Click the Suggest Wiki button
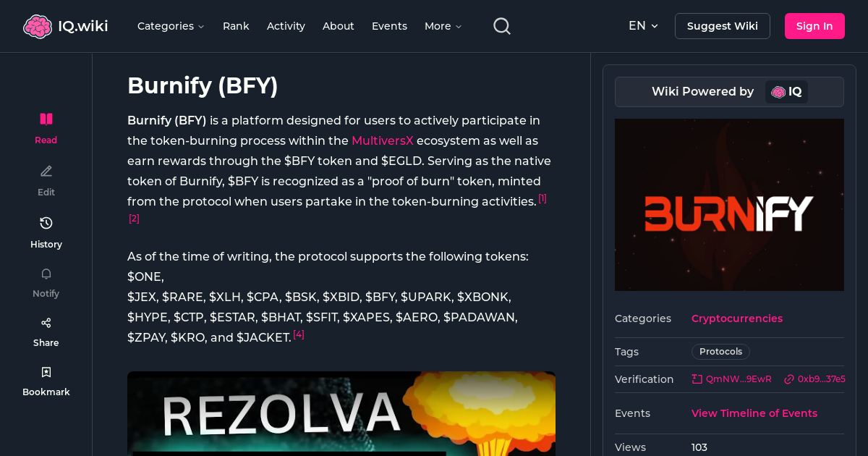868x456 pixels. [x=722, y=25]
